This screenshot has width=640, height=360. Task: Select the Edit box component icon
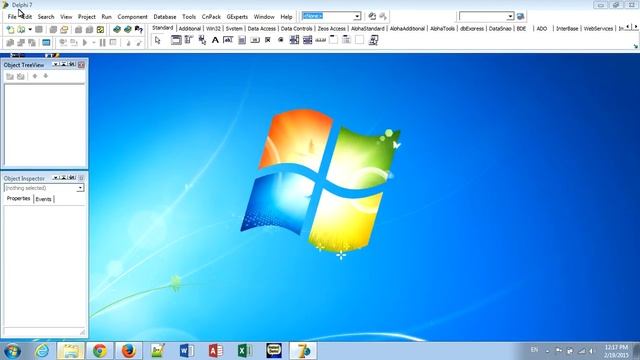[228, 40]
